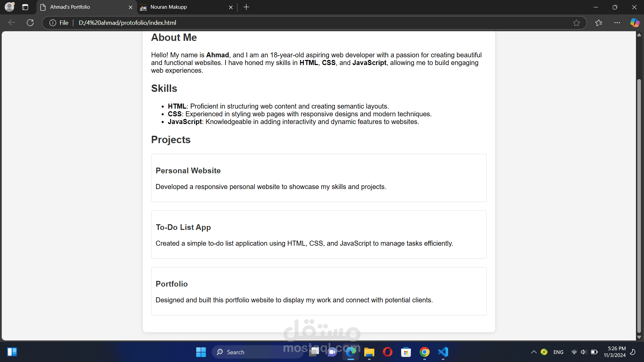
Task: Click the HTML skill list item
Action: point(278,106)
